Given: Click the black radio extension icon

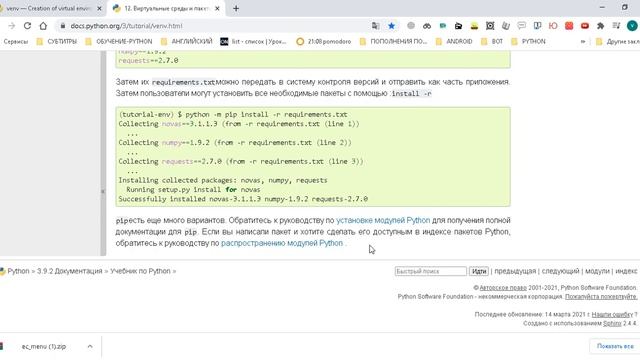Looking at the screenshot, I should tap(458, 26).
